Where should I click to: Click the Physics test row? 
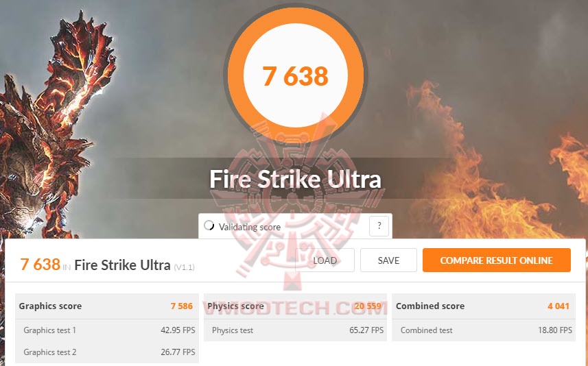[x=295, y=330]
